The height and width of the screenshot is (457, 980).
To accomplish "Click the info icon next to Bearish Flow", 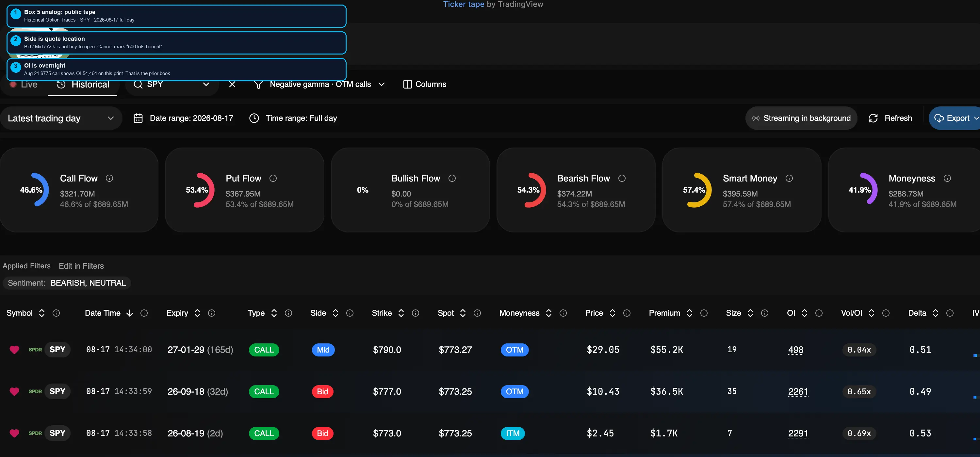I will (622, 178).
